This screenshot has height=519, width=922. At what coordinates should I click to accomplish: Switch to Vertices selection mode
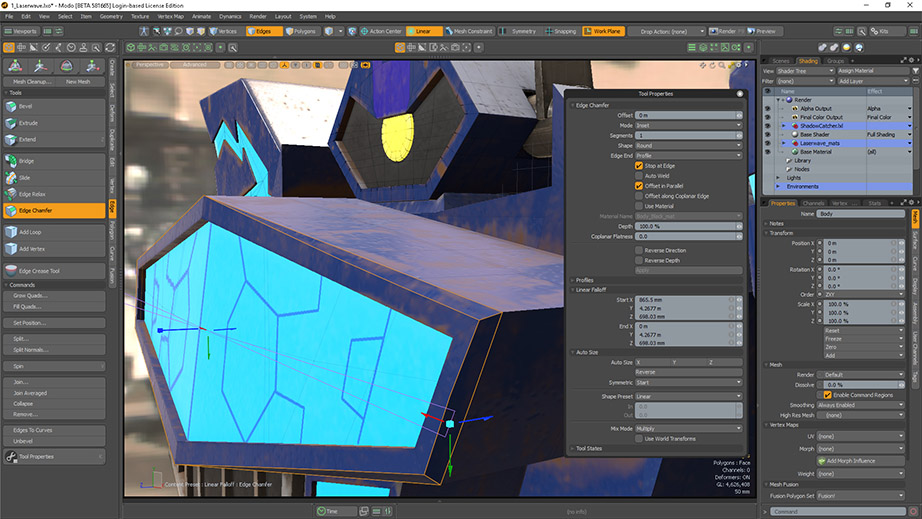click(x=224, y=31)
